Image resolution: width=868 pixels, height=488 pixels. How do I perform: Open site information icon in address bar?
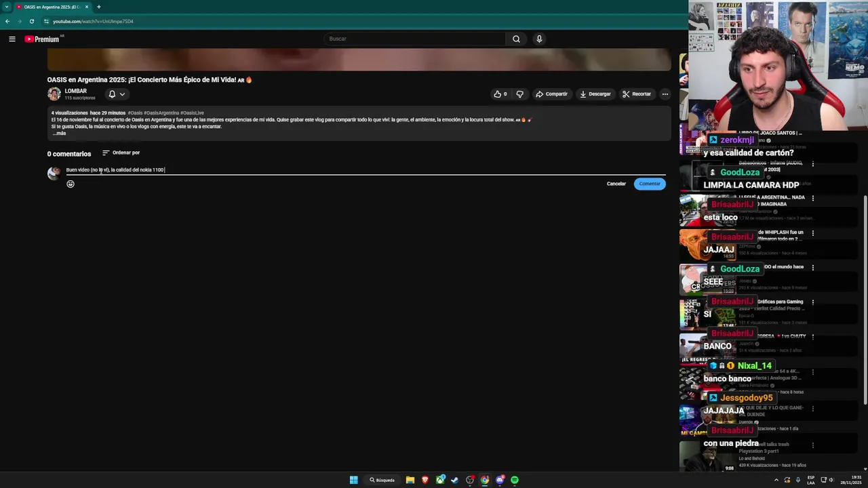click(x=47, y=21)
